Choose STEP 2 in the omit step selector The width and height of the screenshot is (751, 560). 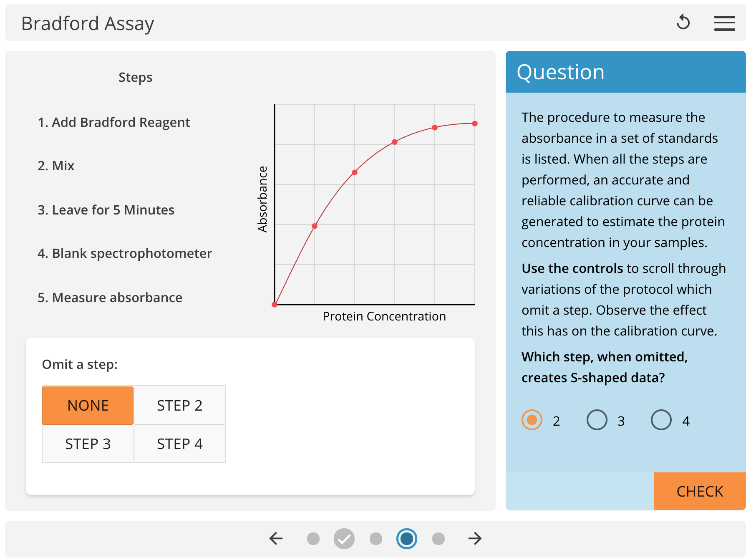click(x=179, y=405)
